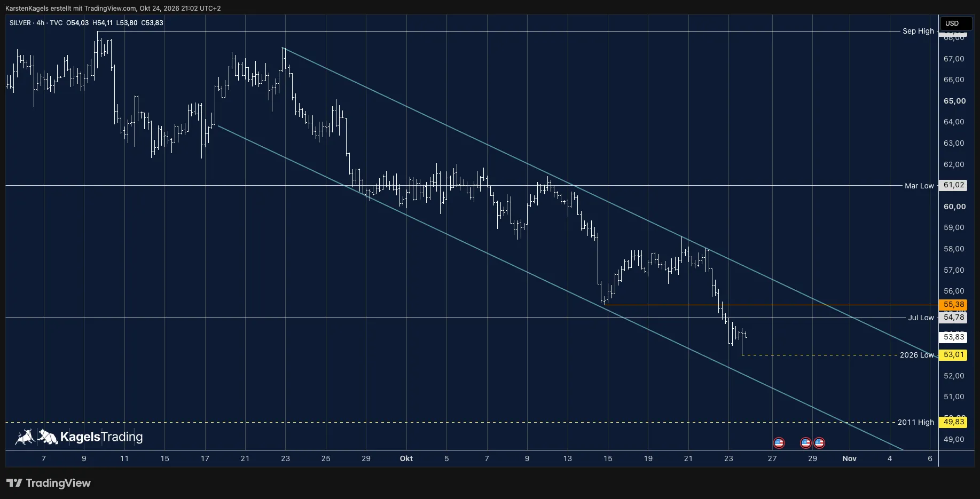Click the yellow 49,83 price label

[953, 422]
